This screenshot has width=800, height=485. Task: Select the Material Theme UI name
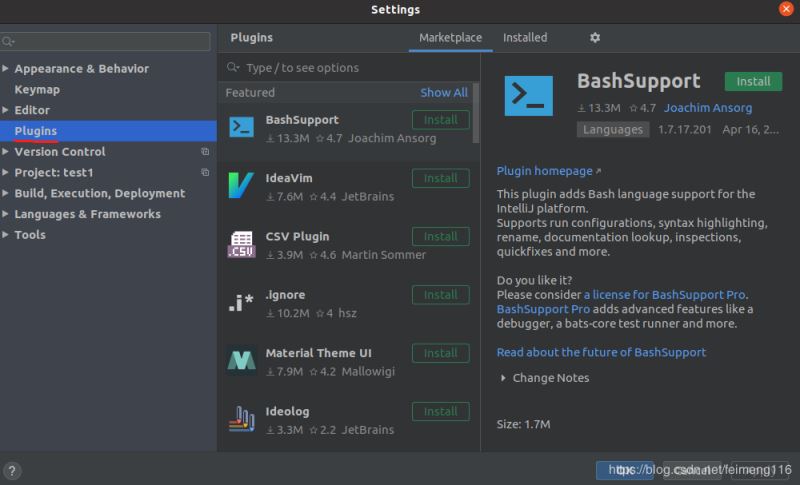pos(318,353)
